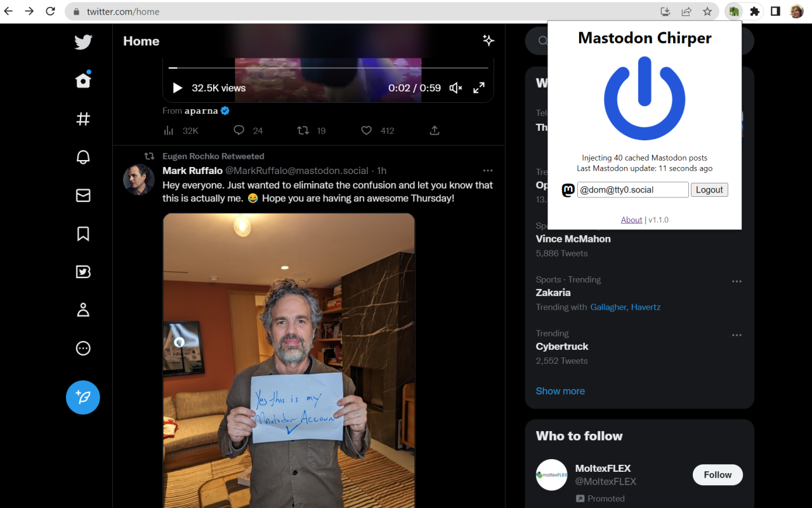The height and width of the screenshot is (508, 812).
Task: Click the Mastodon handle input field
Action: (632, 189)
